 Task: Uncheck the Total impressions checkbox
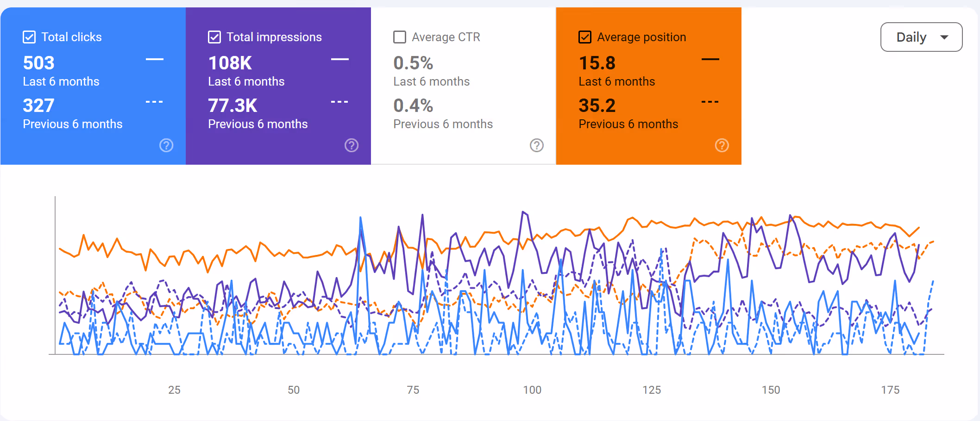pos(214,37)
